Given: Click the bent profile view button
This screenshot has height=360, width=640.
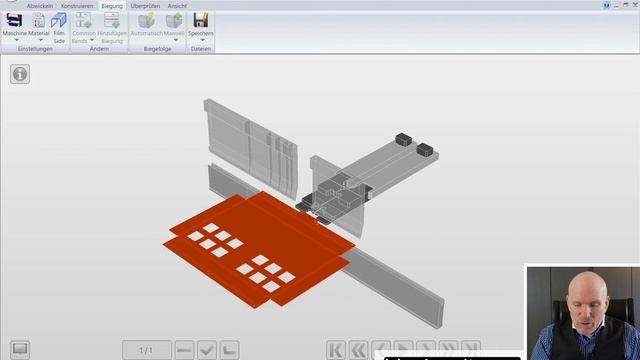Looking at the screenshot, I should pos(229,350).
